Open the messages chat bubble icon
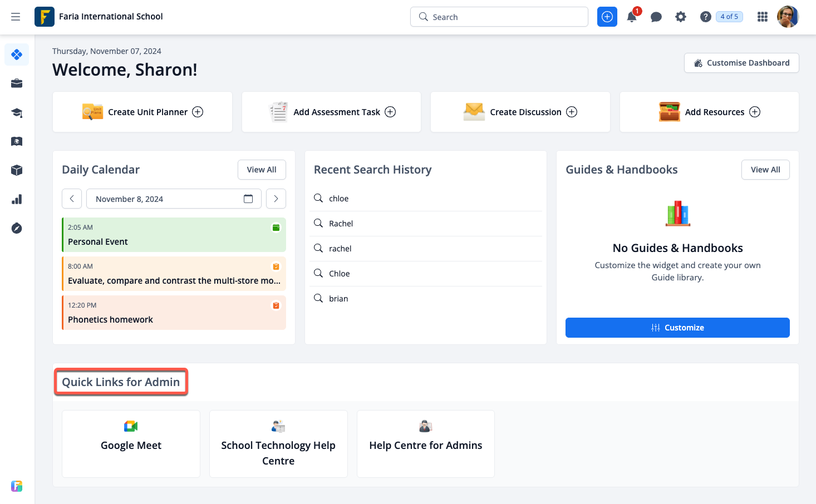816x504 pixels. pyautogui.click(x=656, y=17)
